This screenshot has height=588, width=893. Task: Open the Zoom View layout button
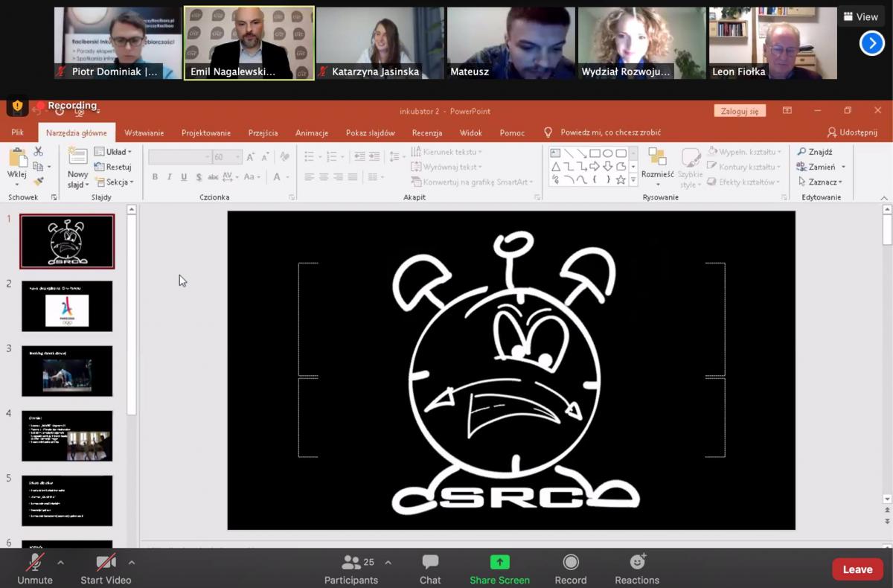pos(861,16)
